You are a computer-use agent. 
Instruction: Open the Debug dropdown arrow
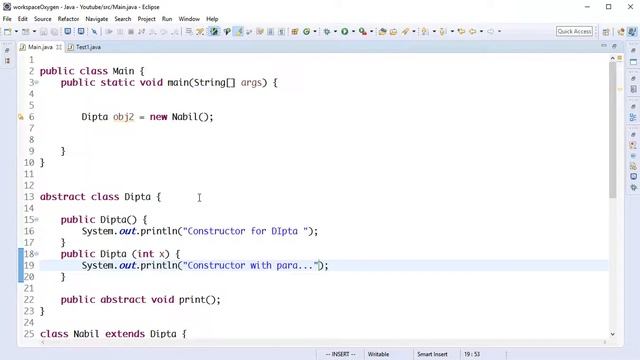335,31
